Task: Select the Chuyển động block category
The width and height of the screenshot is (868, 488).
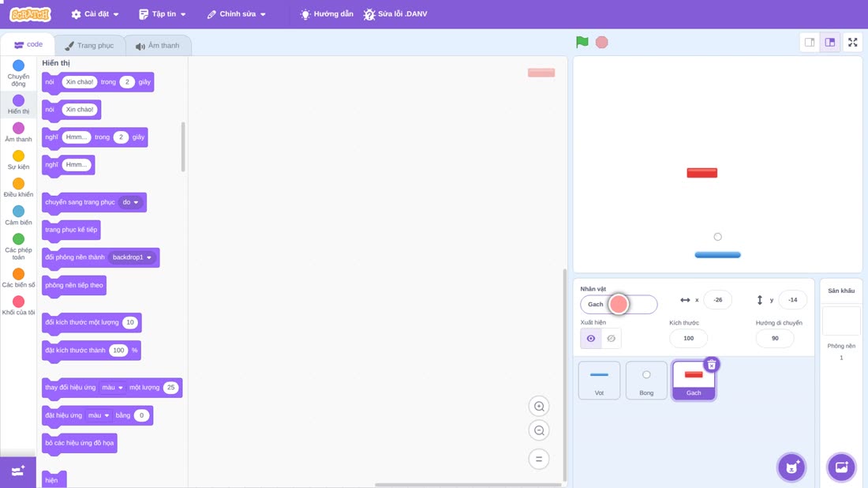Action: click(x=18, y=73)
